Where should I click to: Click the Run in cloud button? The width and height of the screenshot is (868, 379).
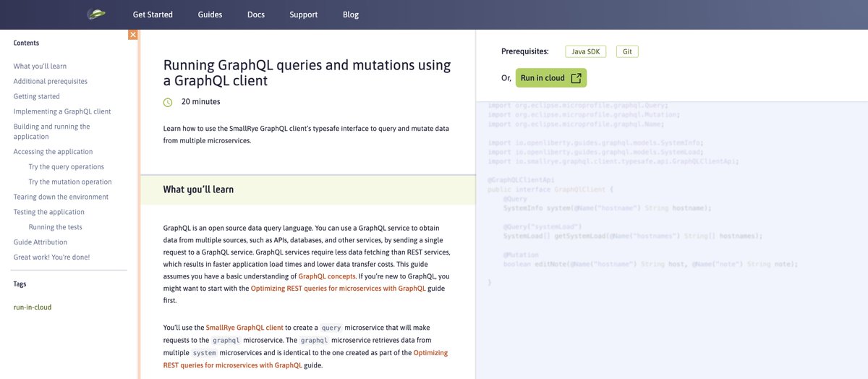coord(551,78)
